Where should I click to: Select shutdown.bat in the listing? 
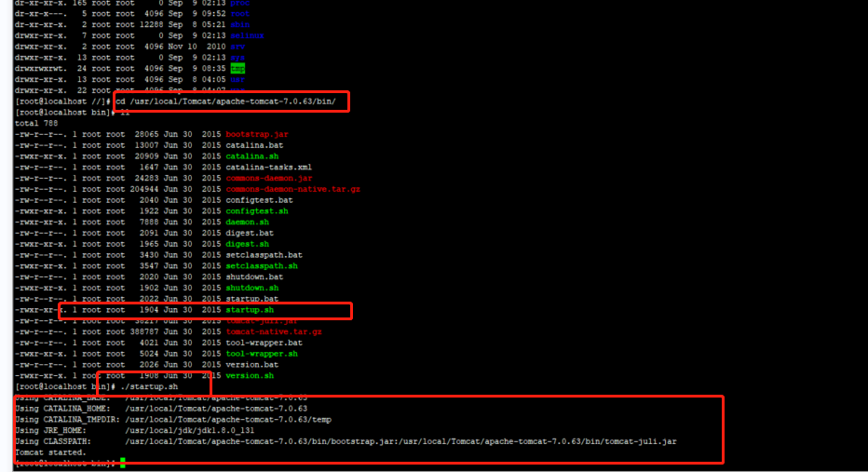pyautogui.click(x=254, y=276)
